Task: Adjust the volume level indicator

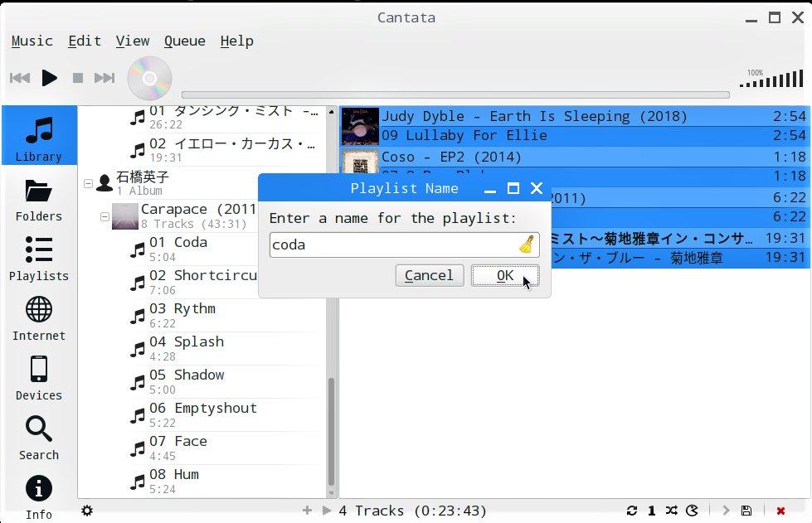Action: click(771, 79)
